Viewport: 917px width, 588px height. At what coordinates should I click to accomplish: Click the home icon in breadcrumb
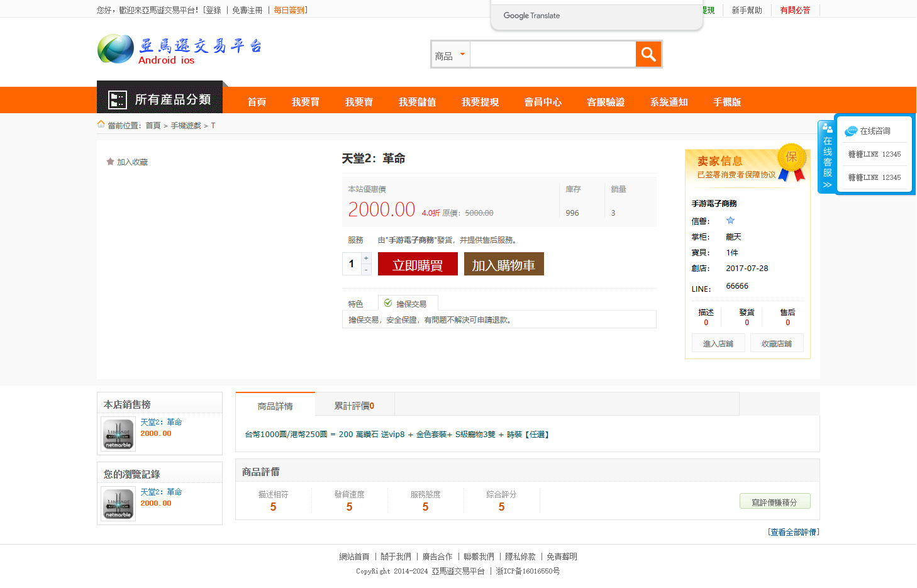pos(101,125)
